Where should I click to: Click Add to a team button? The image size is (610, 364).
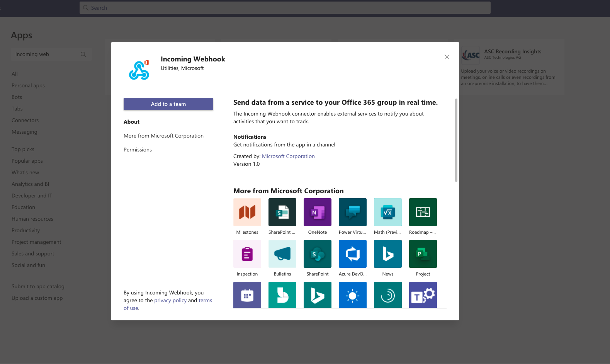click(168, 104)
